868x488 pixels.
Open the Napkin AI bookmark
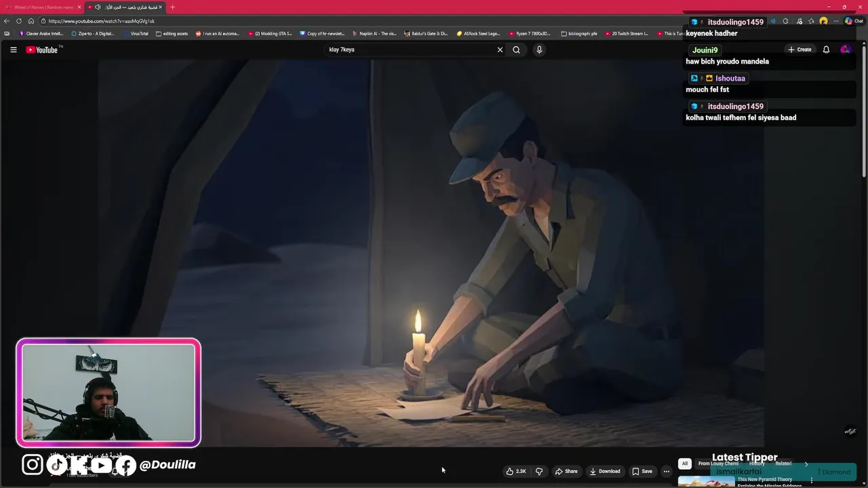click(374, 33)
